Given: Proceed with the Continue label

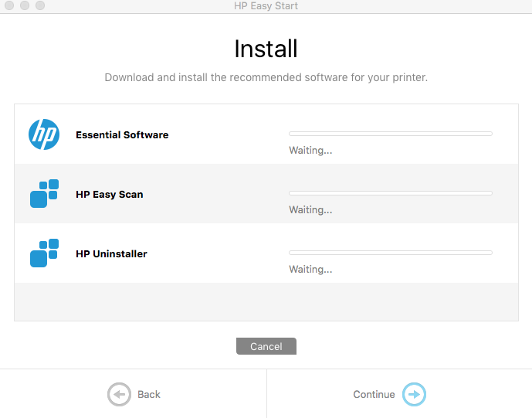Looking at the screenshot, I should pos(374,394).
